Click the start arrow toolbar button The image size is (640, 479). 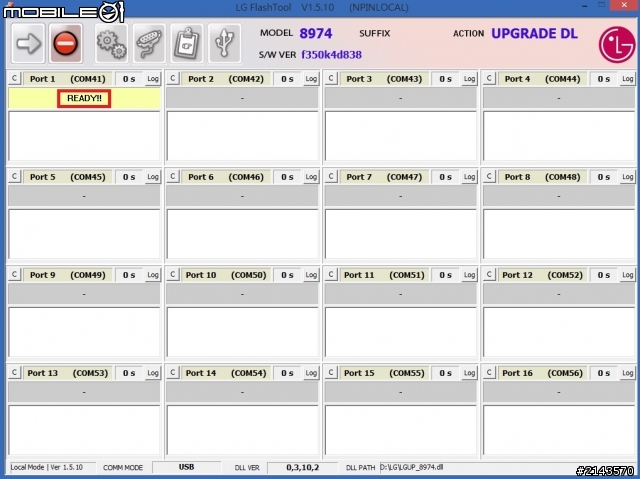[x=28, y=43]
